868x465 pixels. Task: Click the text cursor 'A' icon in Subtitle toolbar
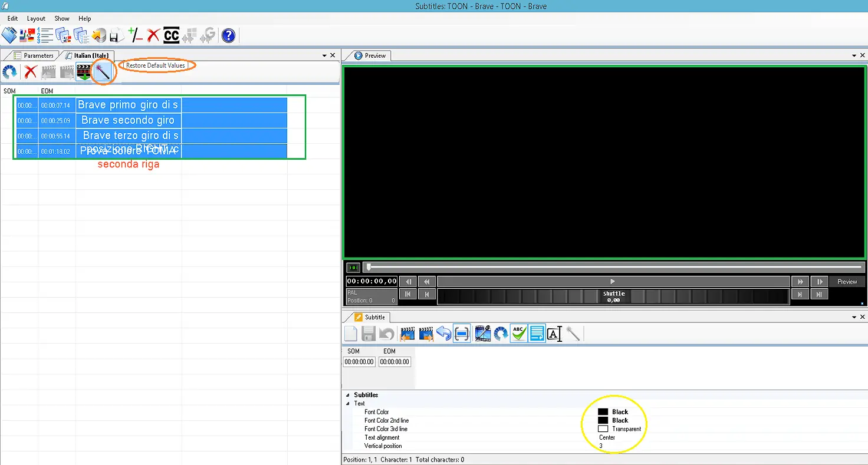pos(554,334)
